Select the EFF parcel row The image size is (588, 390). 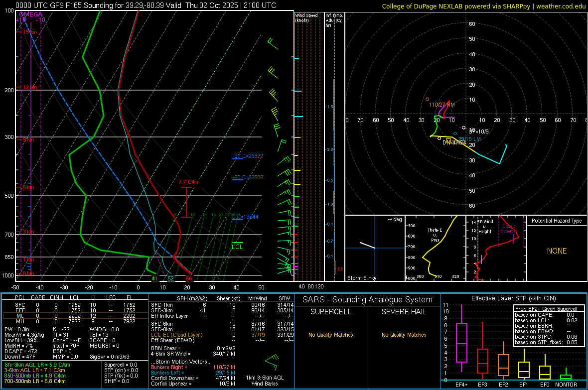click(75, 310)
